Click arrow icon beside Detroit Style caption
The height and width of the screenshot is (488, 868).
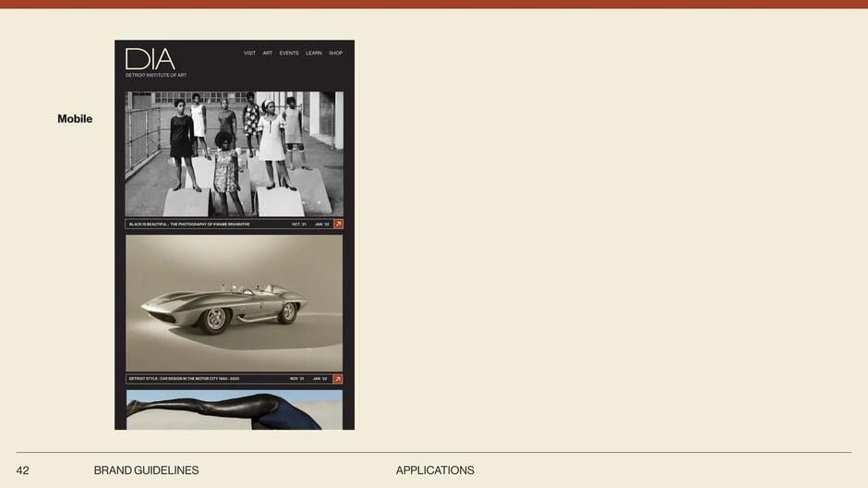pyautogui.click(x=338, y=379)
